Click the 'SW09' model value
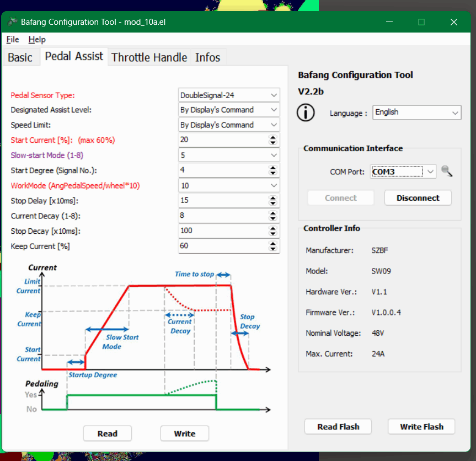The image size is (476, 461). pyautogui.click(x=381, y=271)
